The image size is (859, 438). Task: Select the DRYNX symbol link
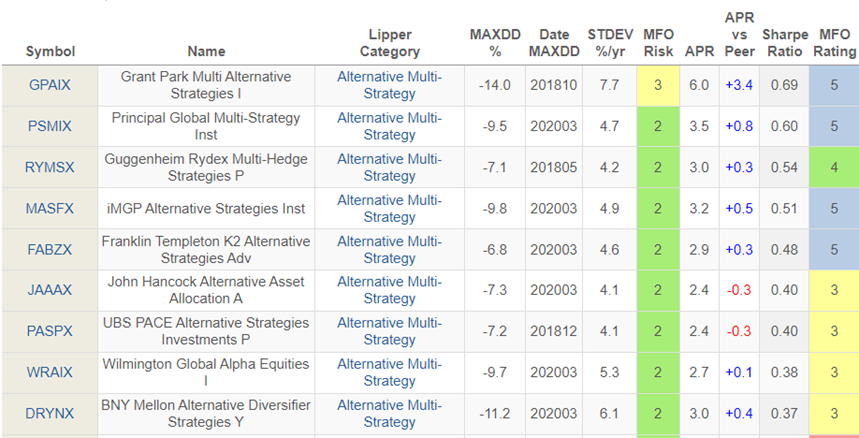(48, 413)
